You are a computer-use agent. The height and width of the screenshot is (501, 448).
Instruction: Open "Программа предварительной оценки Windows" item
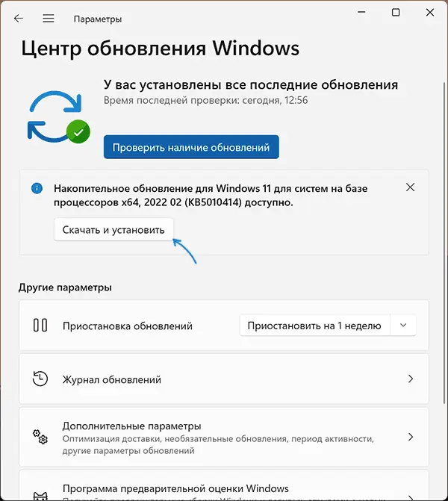click(x=176, y=488)
